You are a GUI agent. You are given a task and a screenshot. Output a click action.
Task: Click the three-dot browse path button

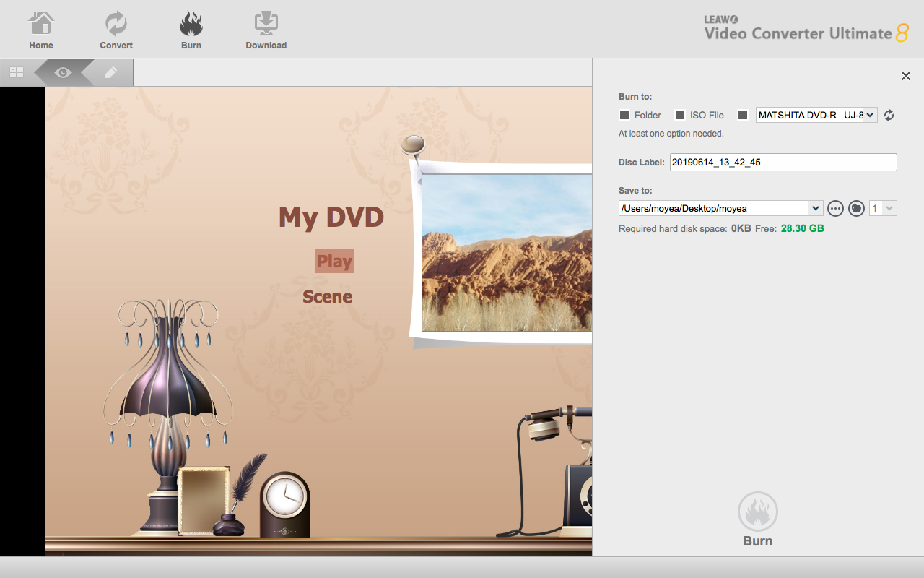(x=835, y=208)
